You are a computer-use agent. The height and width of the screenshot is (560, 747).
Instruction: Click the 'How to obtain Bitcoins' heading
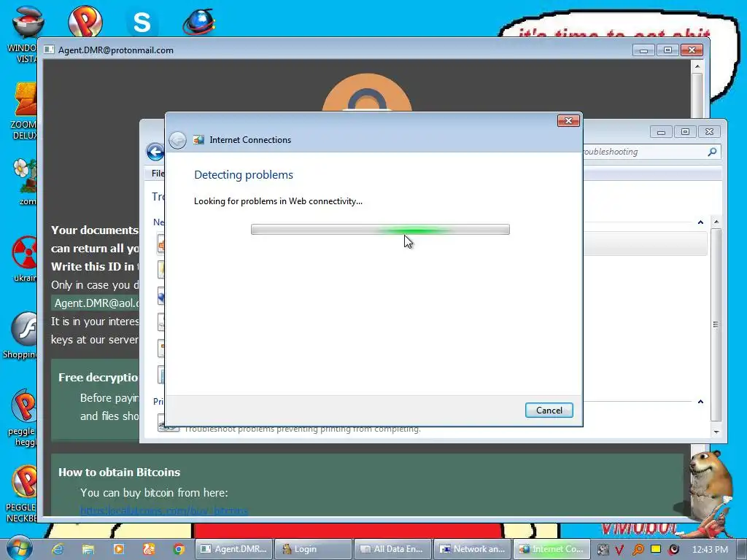tap(119, 472)
